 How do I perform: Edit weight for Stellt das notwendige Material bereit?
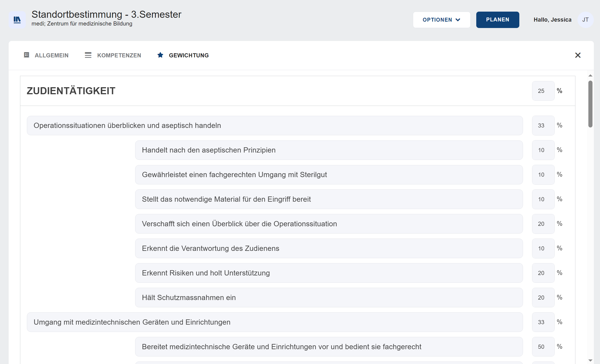click(543, 199)
